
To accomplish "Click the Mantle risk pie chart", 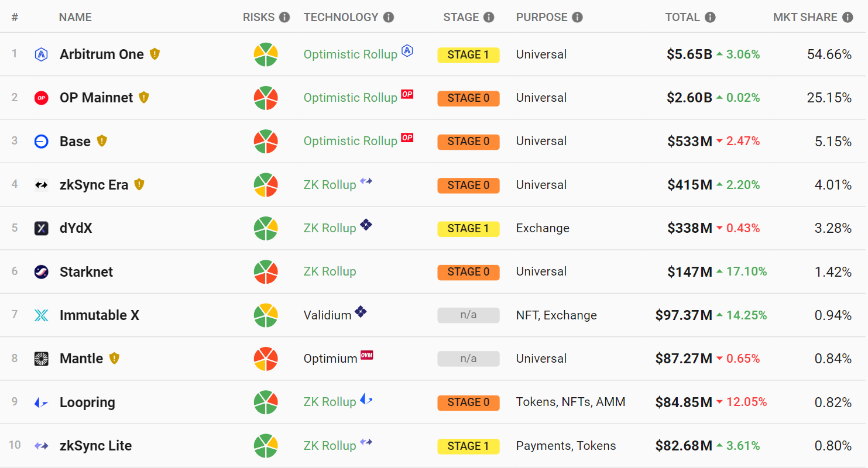I will [x=266, y=359].
